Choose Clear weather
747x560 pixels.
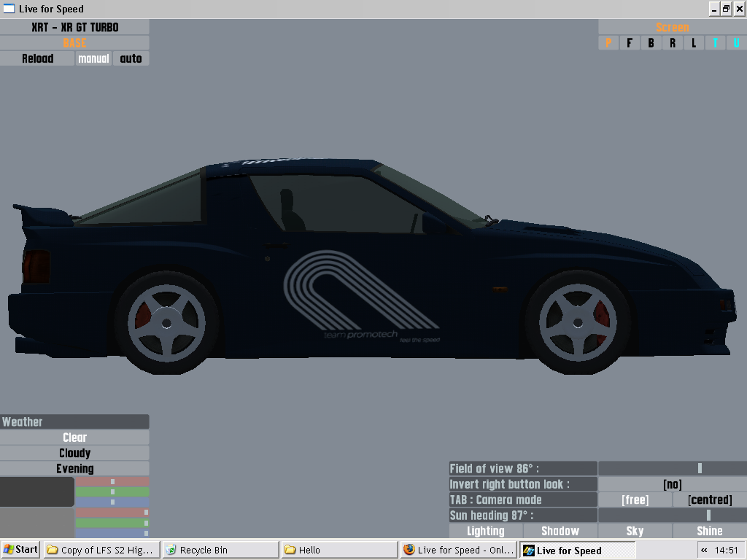(x=74, y=437)
